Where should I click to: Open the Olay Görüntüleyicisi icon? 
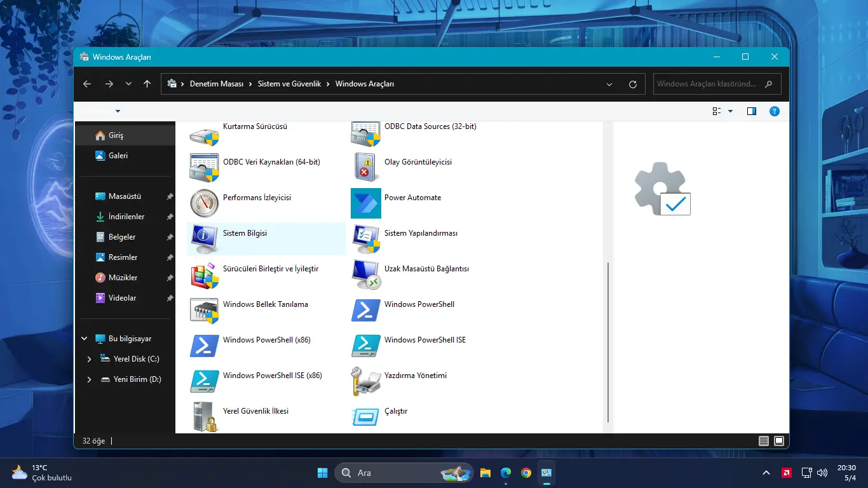click(366, 167)
